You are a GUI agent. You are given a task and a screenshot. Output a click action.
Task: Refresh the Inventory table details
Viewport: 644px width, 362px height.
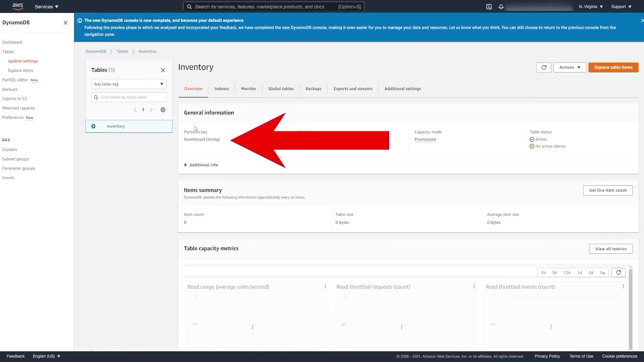click(544, 67)
